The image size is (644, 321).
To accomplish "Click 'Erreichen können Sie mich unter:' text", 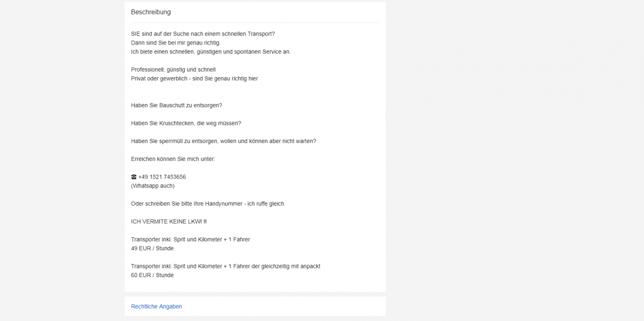I will coord(173,159).
